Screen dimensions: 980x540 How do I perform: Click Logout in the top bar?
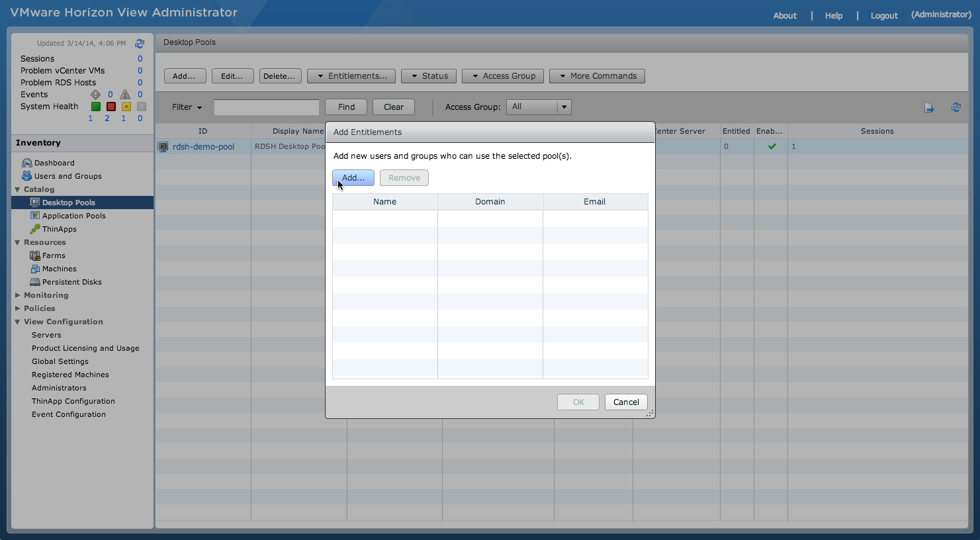(884, 15)
